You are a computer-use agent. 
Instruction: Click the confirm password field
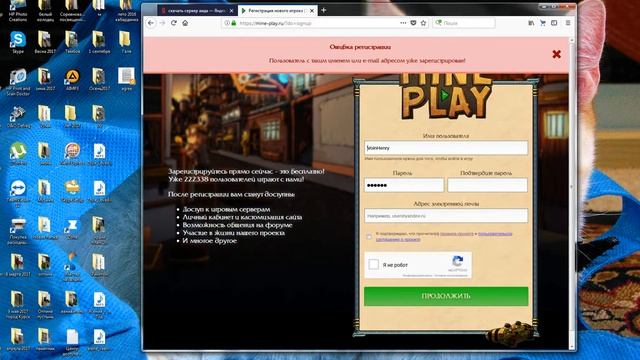[487, 185]
